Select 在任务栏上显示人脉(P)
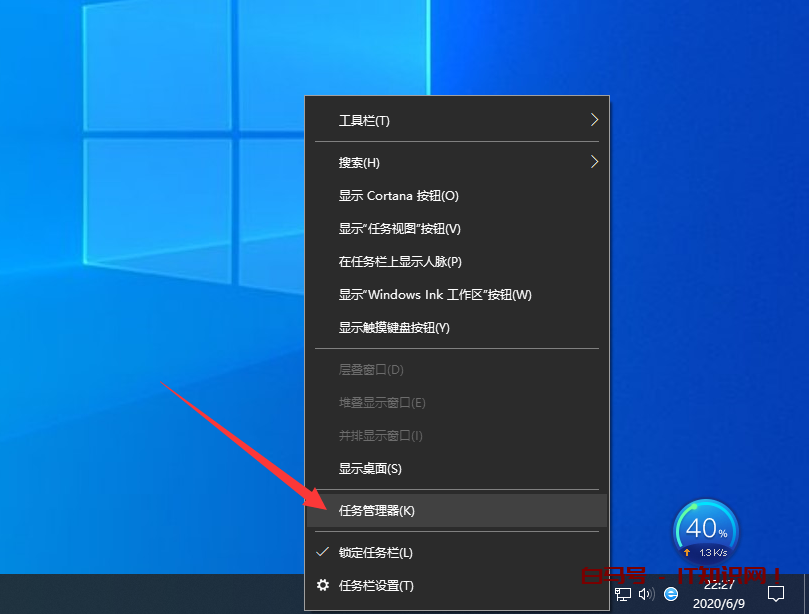Image resolution: width=809 pixels, height=614 pixels. point(400,262)
